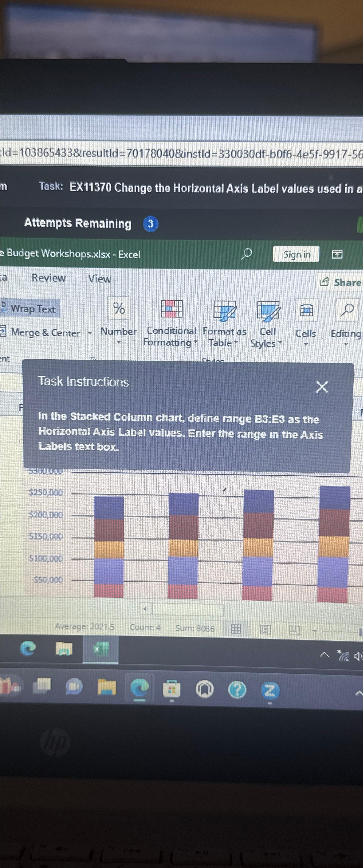Select the $250,000 vertical axis label
The width and height of the screenshot is (363, 868).
(46, 493)
